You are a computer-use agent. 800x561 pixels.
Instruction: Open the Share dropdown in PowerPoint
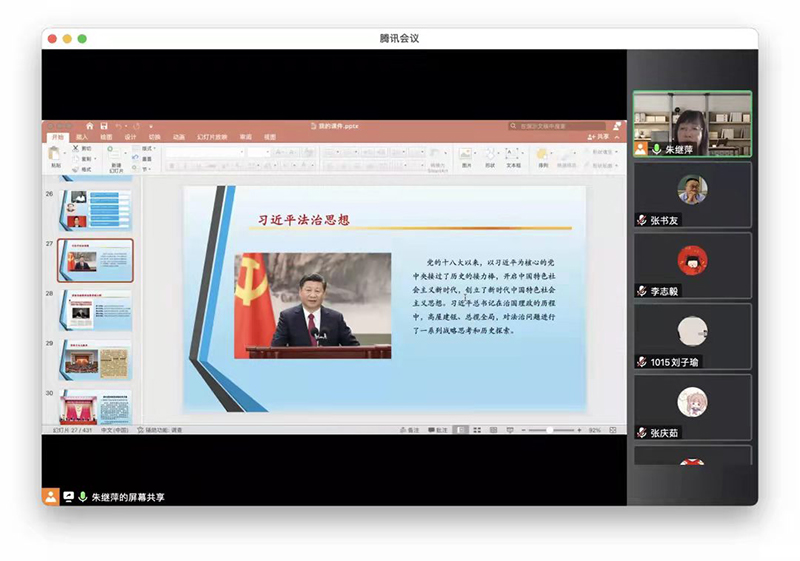click(x=598, y=137)
